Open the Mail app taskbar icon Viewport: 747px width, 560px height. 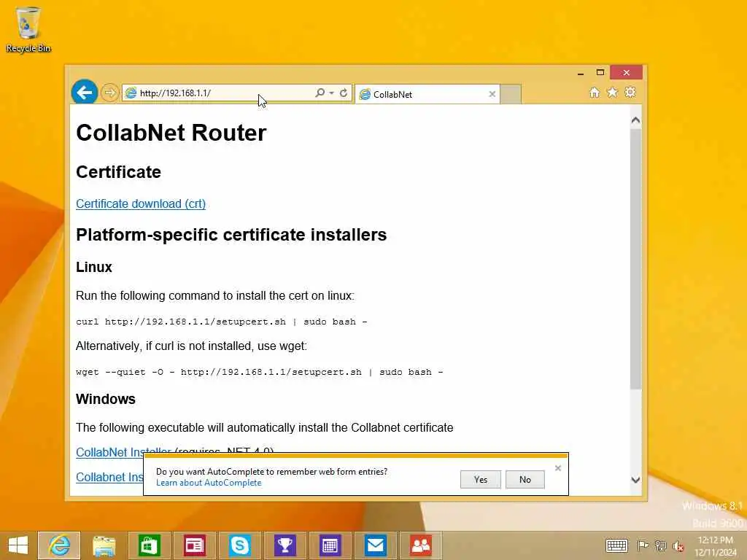point(376,545)
